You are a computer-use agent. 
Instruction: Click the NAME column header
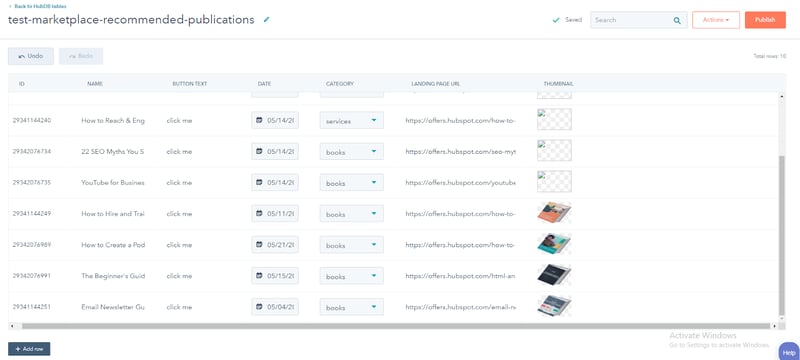[x=95, y=84]
